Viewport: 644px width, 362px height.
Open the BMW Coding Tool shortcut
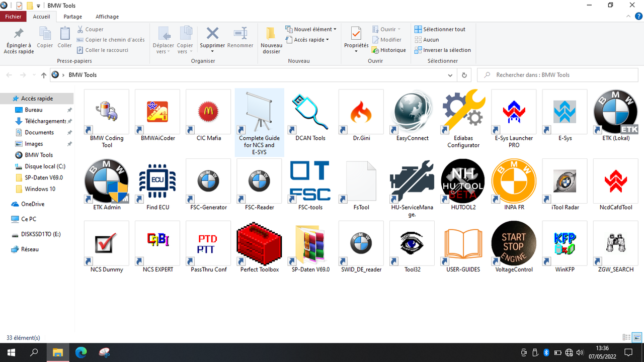click(x=107, y=119)
